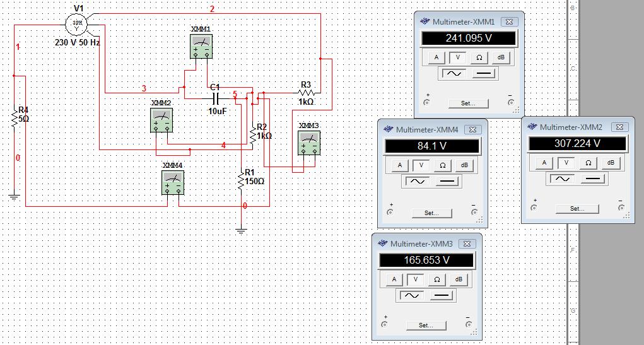The image size is (644, 345).
Task: Click Set... button in Multimeter-XMM4
Action: tap(431, 213)
